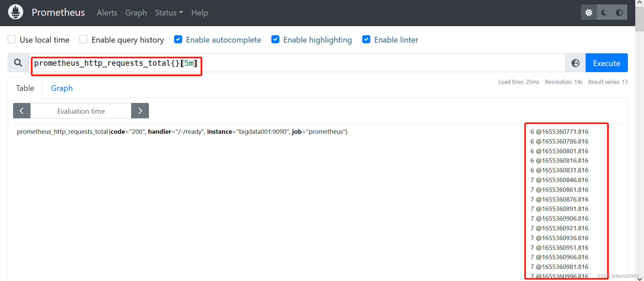Click sample value 7 @1655360951.816

[559, 248]
